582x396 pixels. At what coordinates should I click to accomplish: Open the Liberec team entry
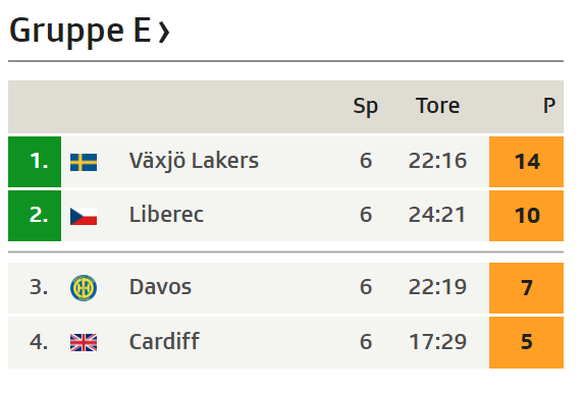166,215
